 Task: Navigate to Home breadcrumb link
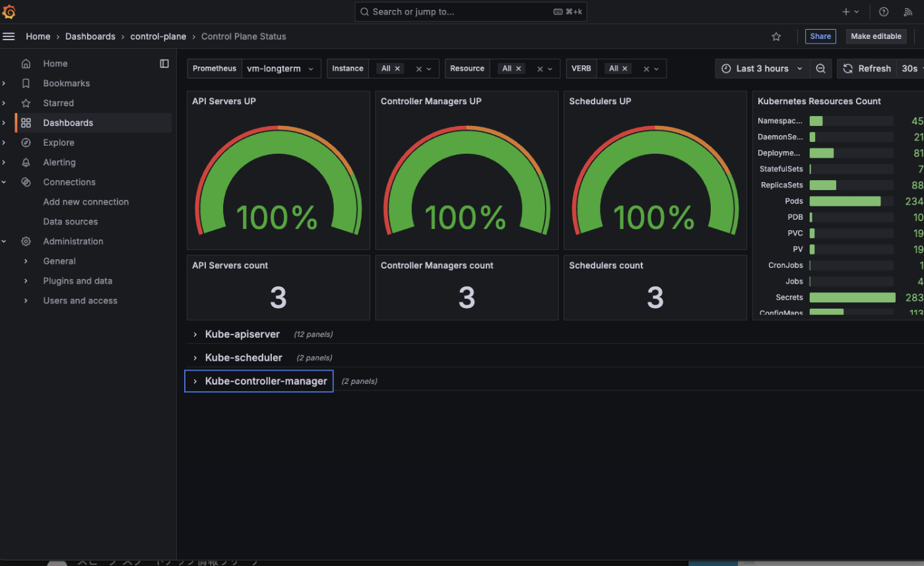[x=38, y=36]
